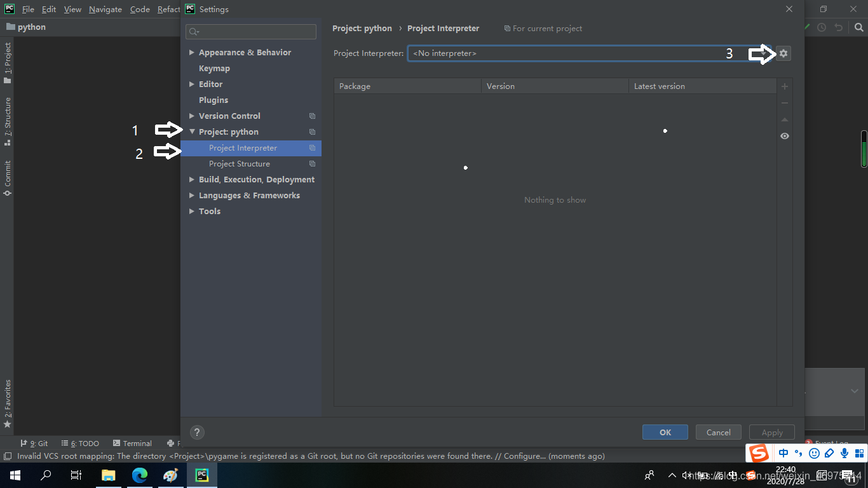Open Microsoft Edge from the taskbar

point(140,475)
